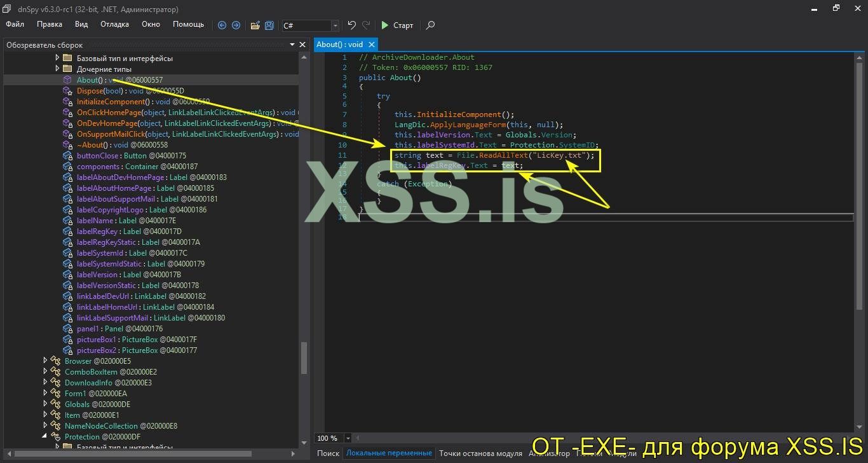
Task: Collapse the Protection class node
Action: coord(45,436)
